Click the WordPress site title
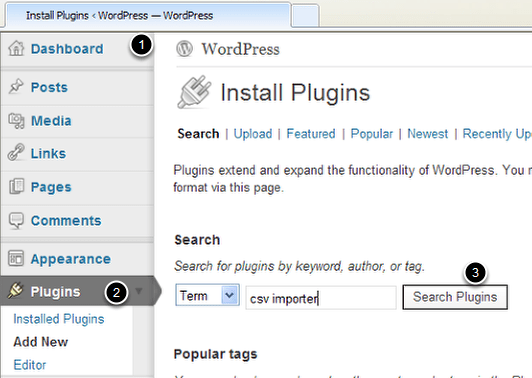 (241, 49)
